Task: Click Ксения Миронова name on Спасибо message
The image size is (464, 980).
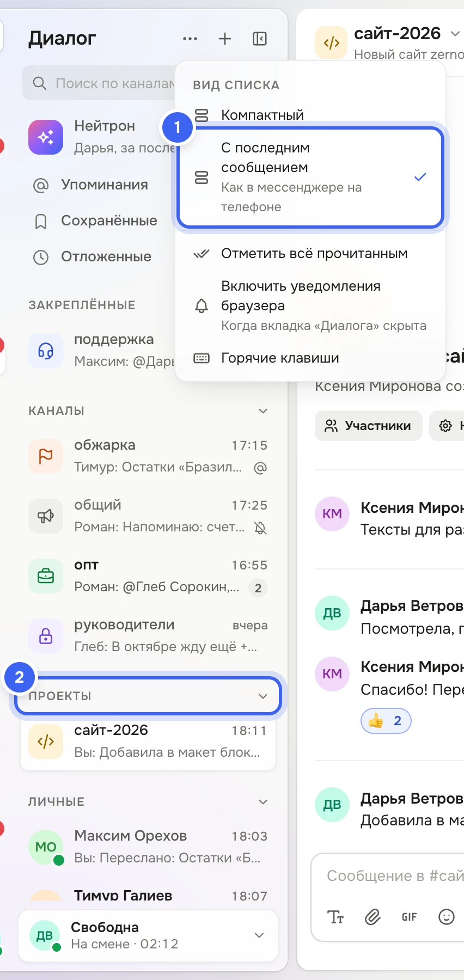Action: pyautogui.click(x=412, y=667)
